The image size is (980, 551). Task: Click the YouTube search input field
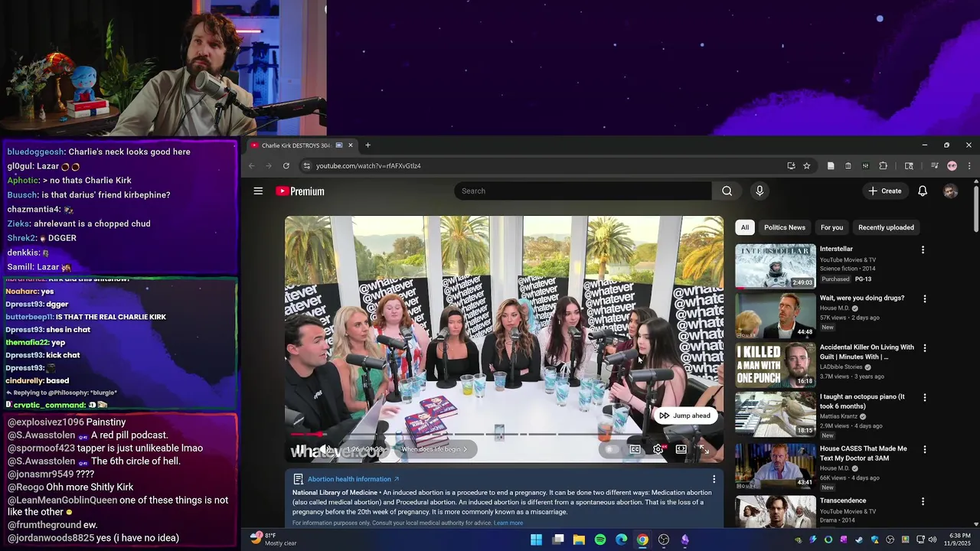[583, 191]
